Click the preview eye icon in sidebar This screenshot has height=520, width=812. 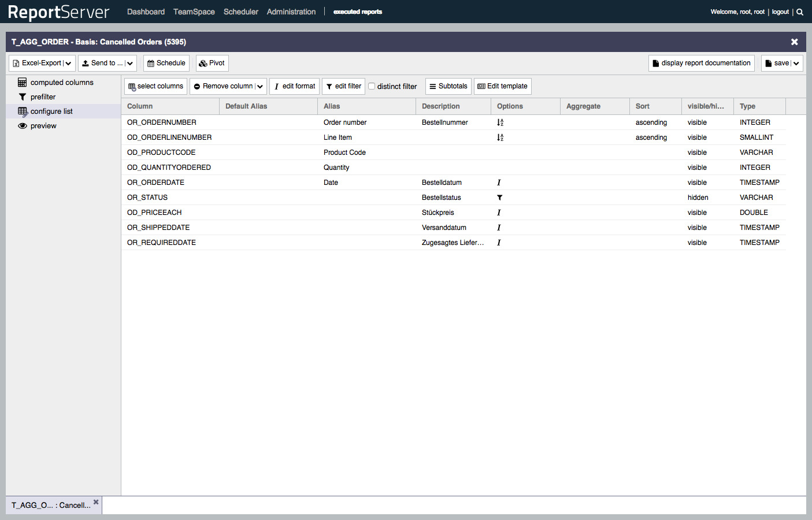[23, 125]
